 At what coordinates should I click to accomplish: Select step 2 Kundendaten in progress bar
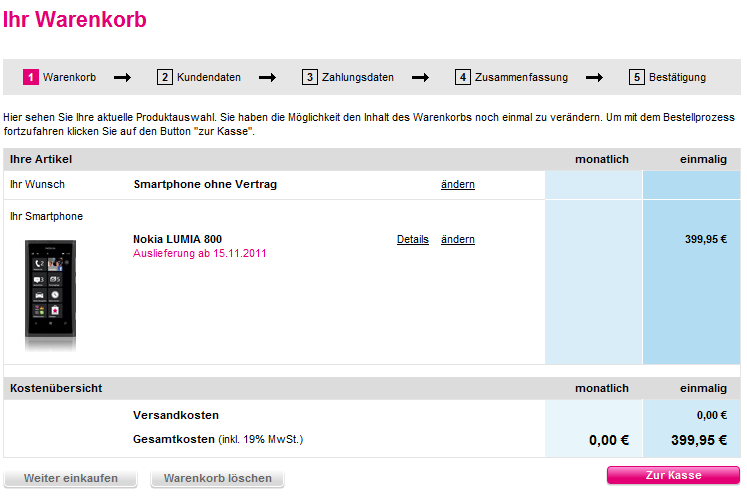click(x=199, y=77)
